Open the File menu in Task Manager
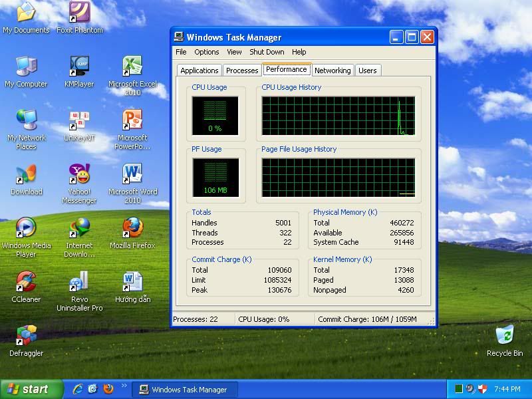Screen dimensions: 532x399 coord(181,52)
